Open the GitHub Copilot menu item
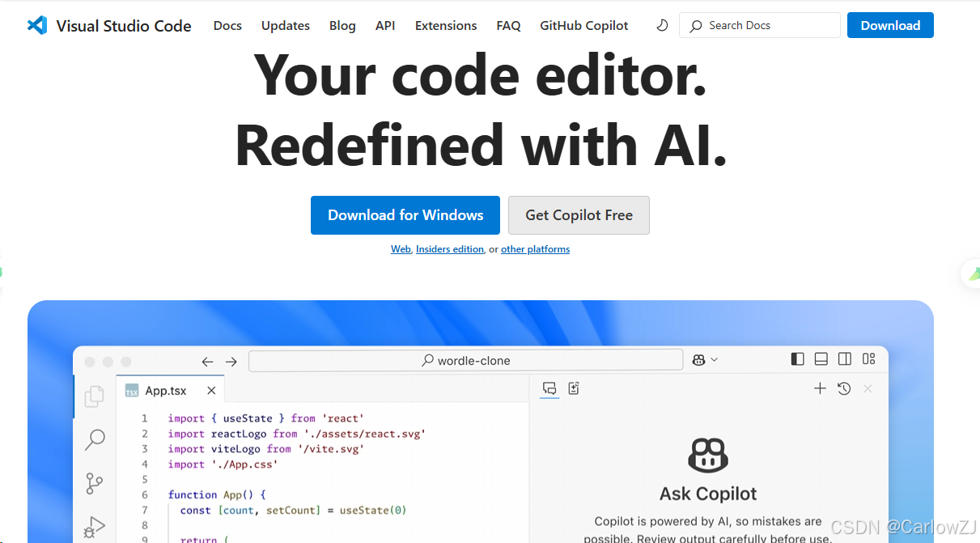This screenshot has width=980, height=543. coord(584,26)
